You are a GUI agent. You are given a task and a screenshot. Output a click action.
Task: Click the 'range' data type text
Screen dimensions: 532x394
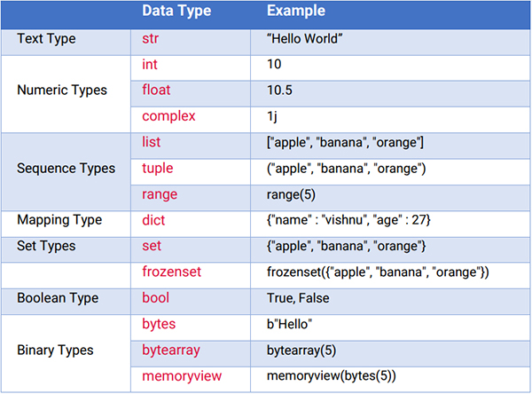(x=160, y=193)
